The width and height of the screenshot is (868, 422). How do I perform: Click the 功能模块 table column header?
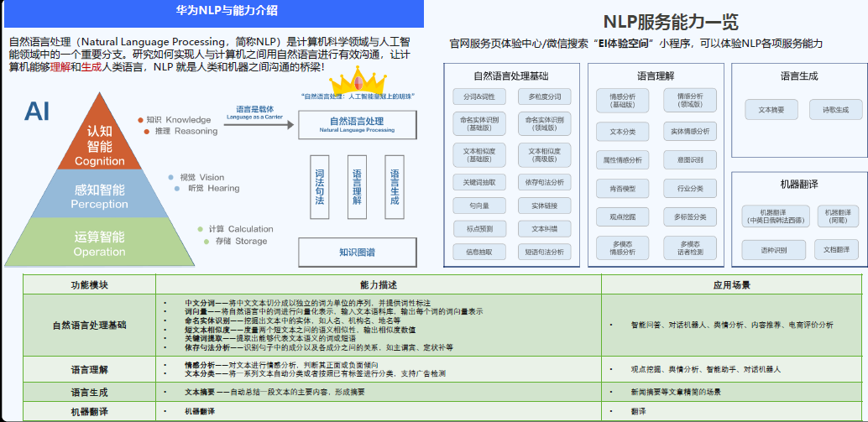(89, 285)
